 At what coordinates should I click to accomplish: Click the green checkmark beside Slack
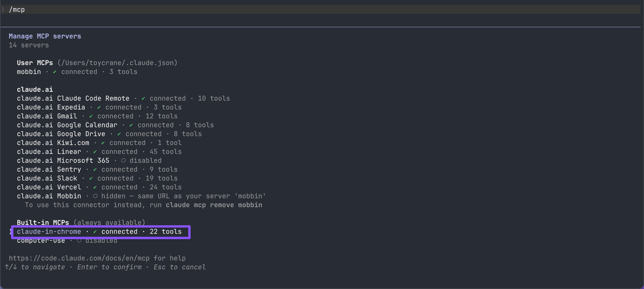(x=91, y=178)
